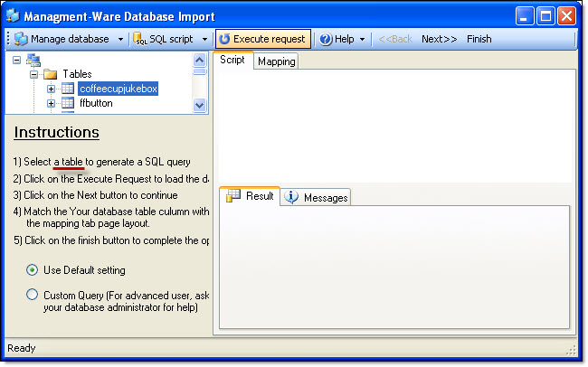Click Next>> to continue
Image resolution: width=588 pixels, height=367 pixels.
439,39
